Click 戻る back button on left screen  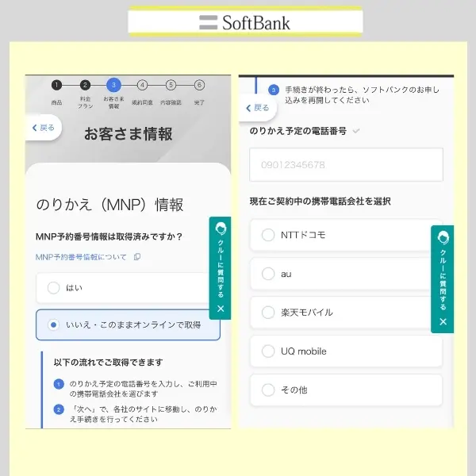point(44,128)
